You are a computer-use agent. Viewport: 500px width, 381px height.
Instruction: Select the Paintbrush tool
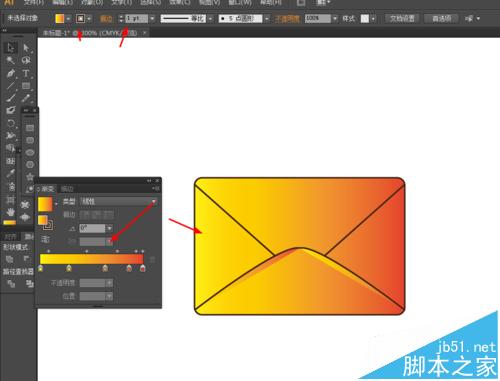coord(11,98)
